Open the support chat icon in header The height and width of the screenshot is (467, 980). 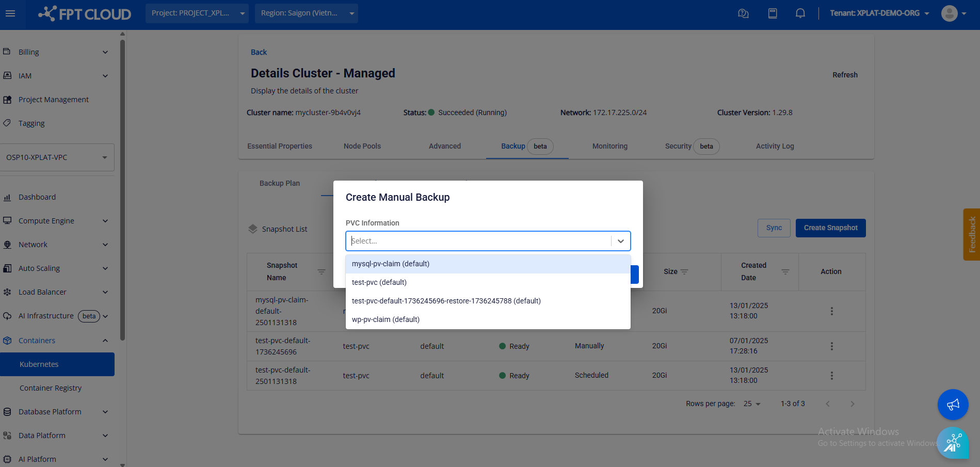(743, 13)
